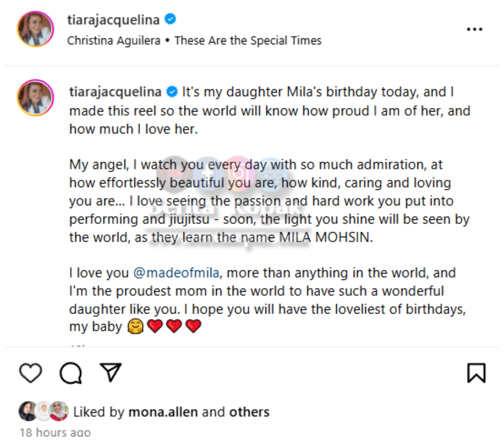Save post with the bookmark icon

476,373
